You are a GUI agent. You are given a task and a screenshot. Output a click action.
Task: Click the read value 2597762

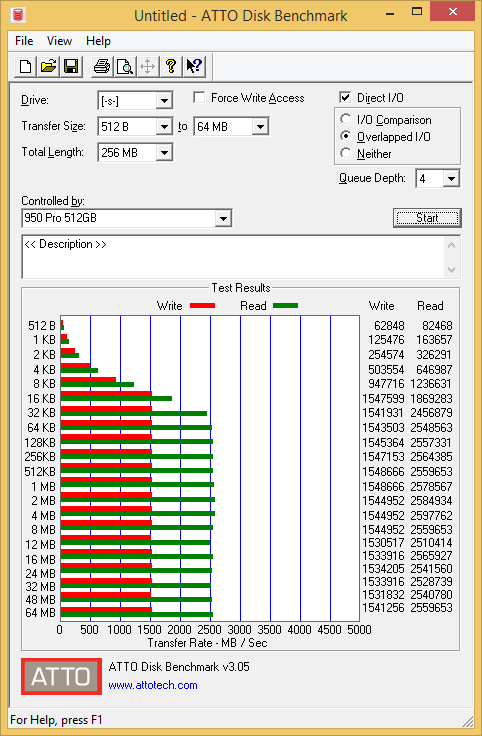click(431, 516)
